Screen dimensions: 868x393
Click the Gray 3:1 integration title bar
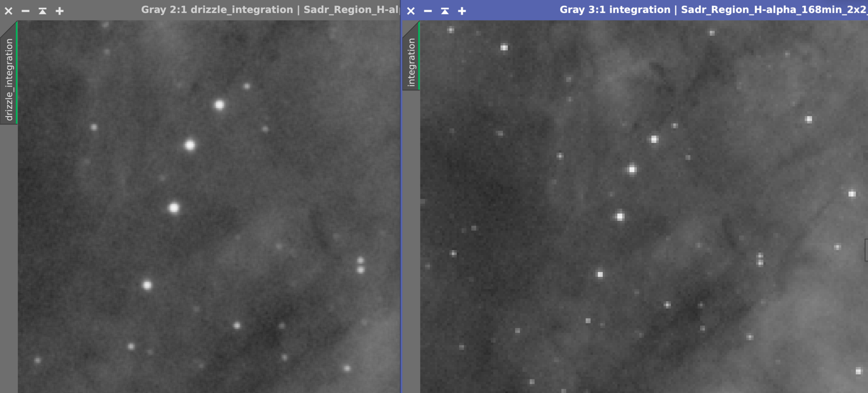[x=713, y=10]
